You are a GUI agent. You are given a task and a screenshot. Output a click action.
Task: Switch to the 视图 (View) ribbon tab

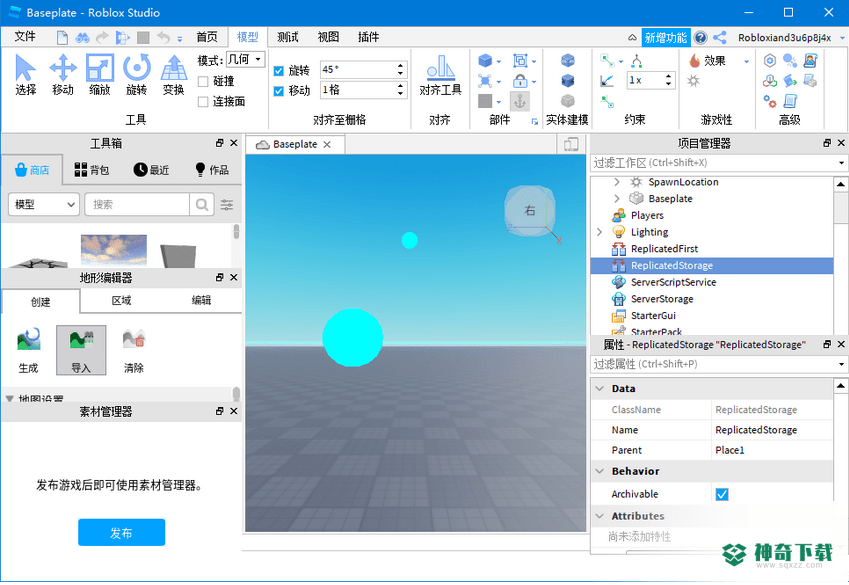coord(328,37)
